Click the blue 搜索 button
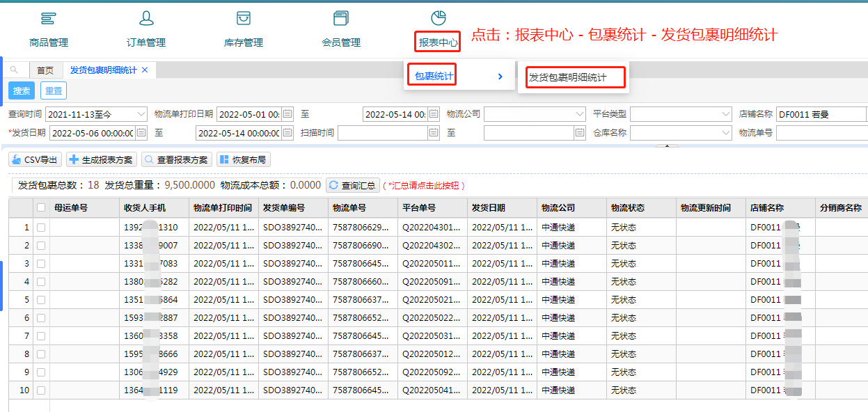Image resolution: width=868 pixels, height=412 pixels. tap(22, 90)
